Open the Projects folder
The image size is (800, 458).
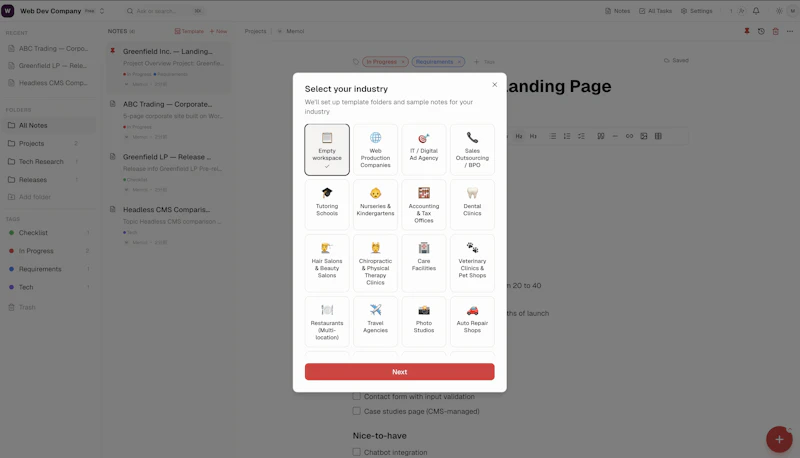49,143
